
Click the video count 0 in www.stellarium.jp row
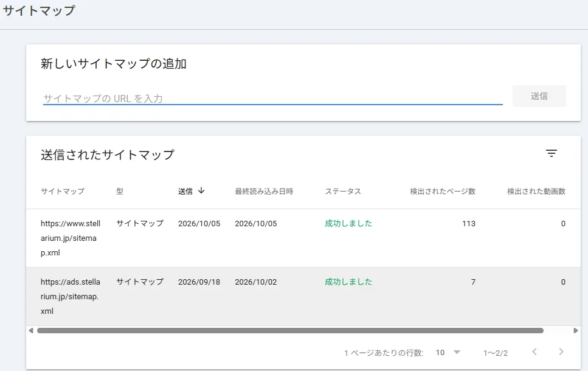pos(563,224)
